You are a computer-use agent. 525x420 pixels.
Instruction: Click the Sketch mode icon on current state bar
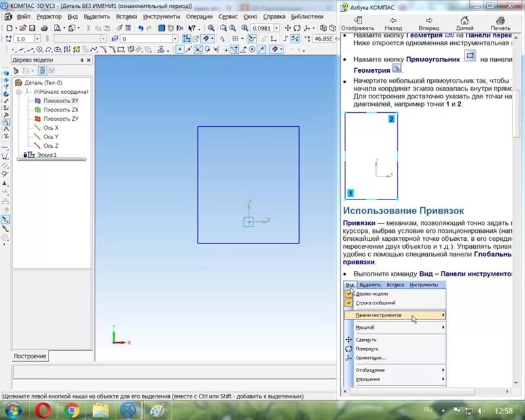(x=186, y=39)
